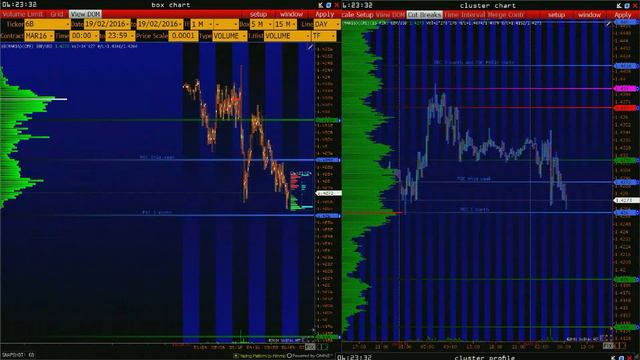Click white current price label on cluster chart axis
640x360 pixels.
tap(626, 200)
